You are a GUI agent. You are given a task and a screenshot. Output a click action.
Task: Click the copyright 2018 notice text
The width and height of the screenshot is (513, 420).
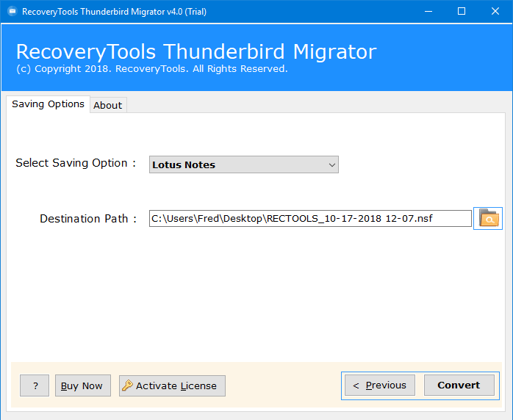coord(152,69)
